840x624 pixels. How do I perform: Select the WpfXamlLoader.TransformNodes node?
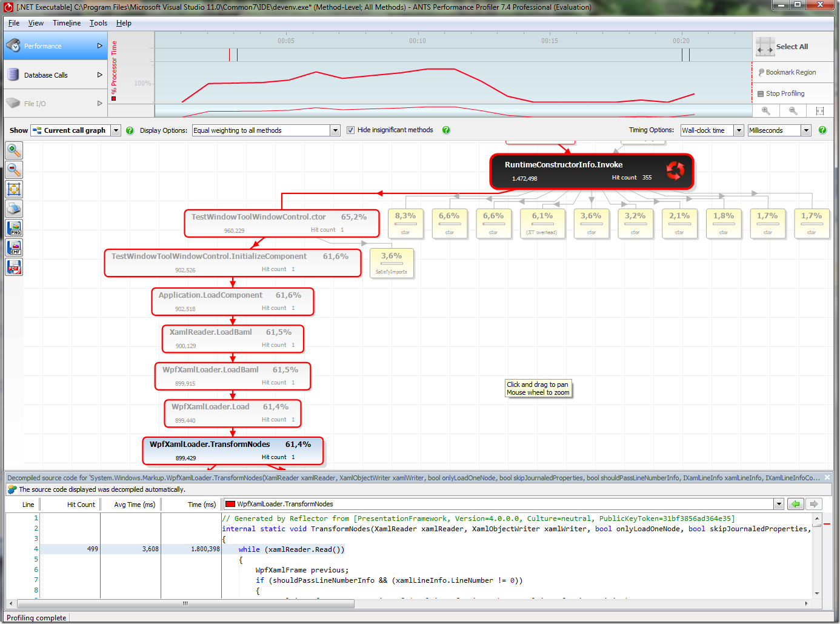tap(233, 451)
